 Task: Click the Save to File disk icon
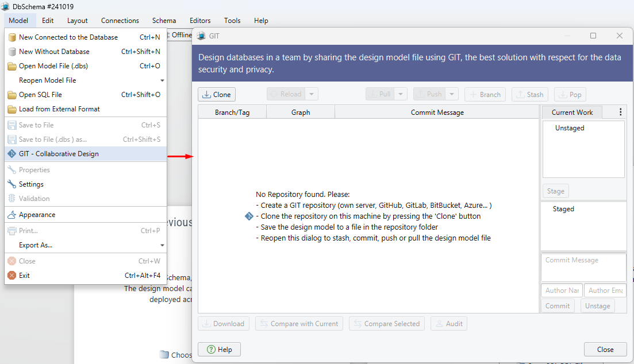12,125
